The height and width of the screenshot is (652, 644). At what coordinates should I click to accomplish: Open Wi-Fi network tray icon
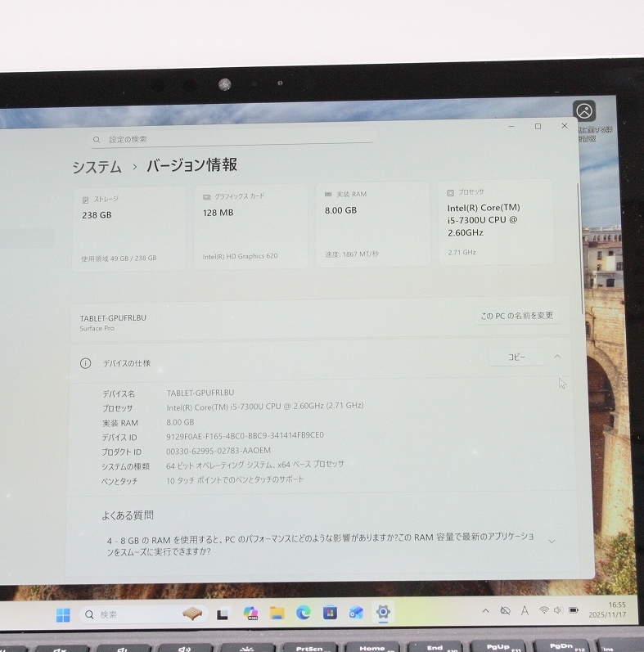click(x=543, y=610)
